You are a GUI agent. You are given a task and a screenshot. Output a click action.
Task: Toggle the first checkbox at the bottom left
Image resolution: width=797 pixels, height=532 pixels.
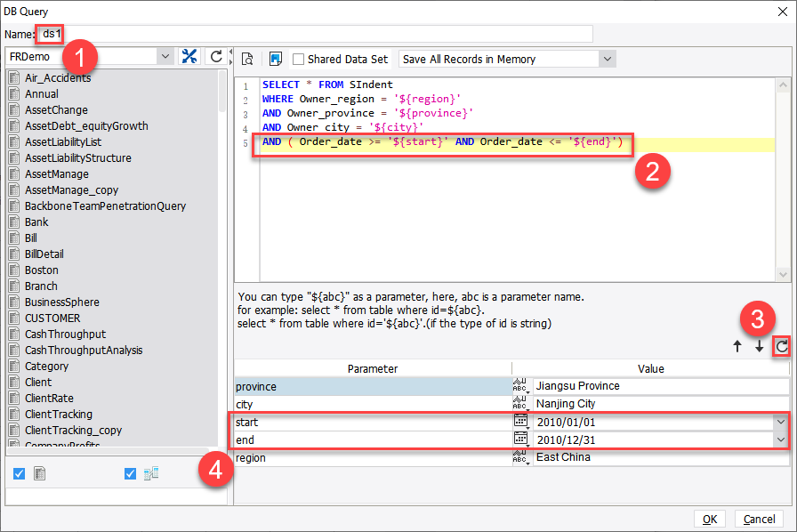tap(20, 473)
